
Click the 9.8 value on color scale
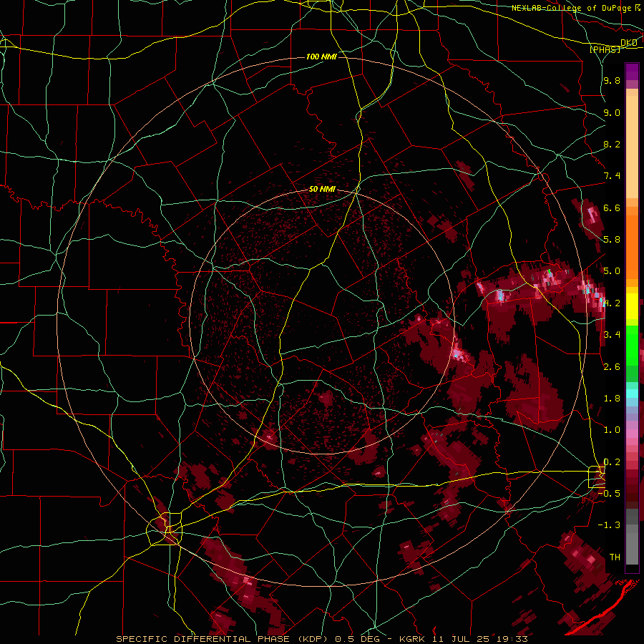612,80
